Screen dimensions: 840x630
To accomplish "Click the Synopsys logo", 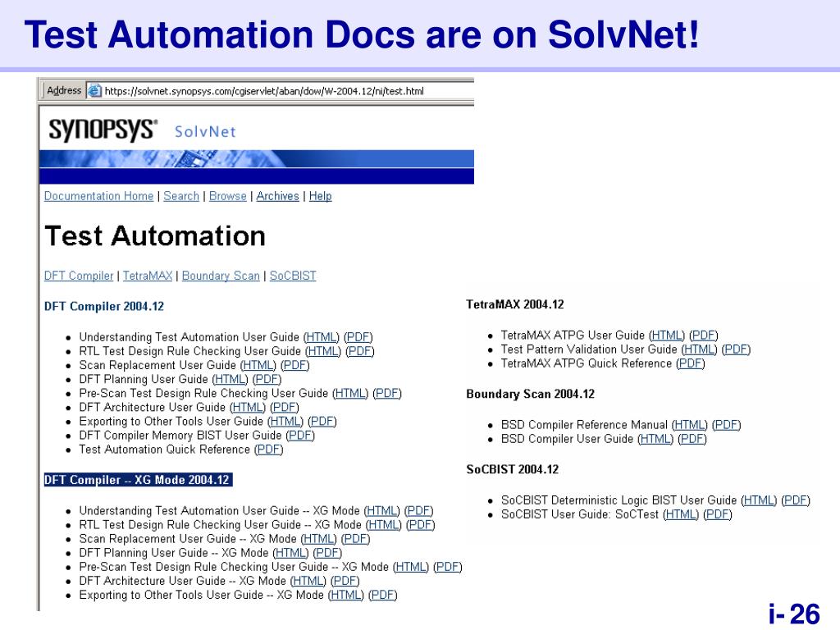I will [103, 130].
